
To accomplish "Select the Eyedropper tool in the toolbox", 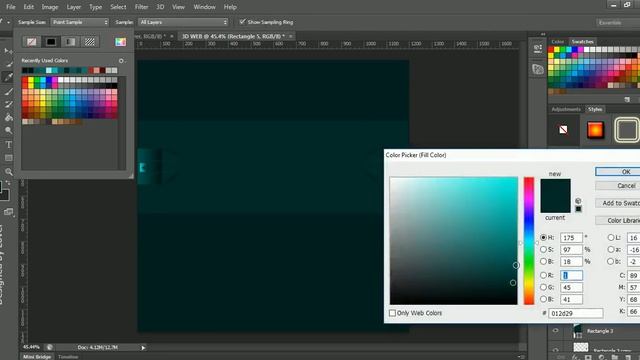I will [8, 77].
